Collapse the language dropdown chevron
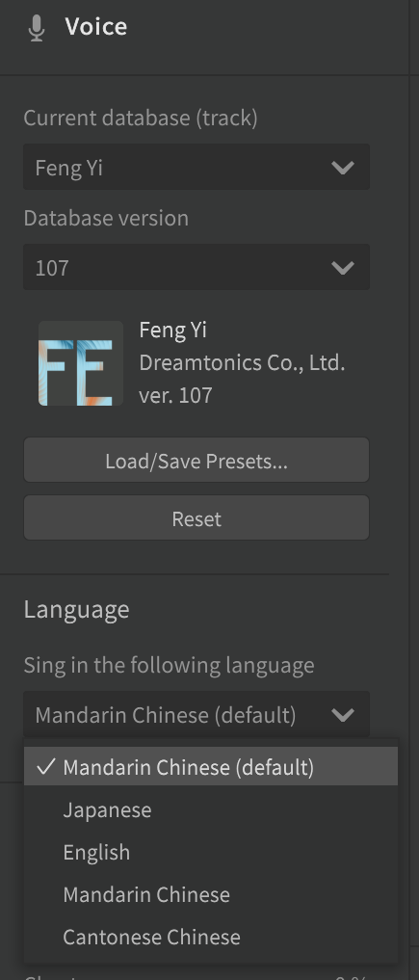This screenshot has width=419, height=980. [x=343, y=714]
